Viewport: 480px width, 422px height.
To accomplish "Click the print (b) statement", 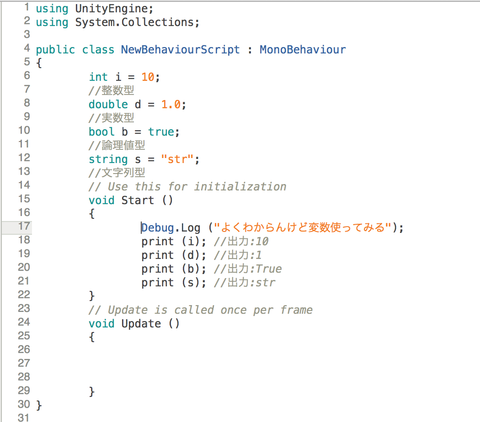I will 174,269.
